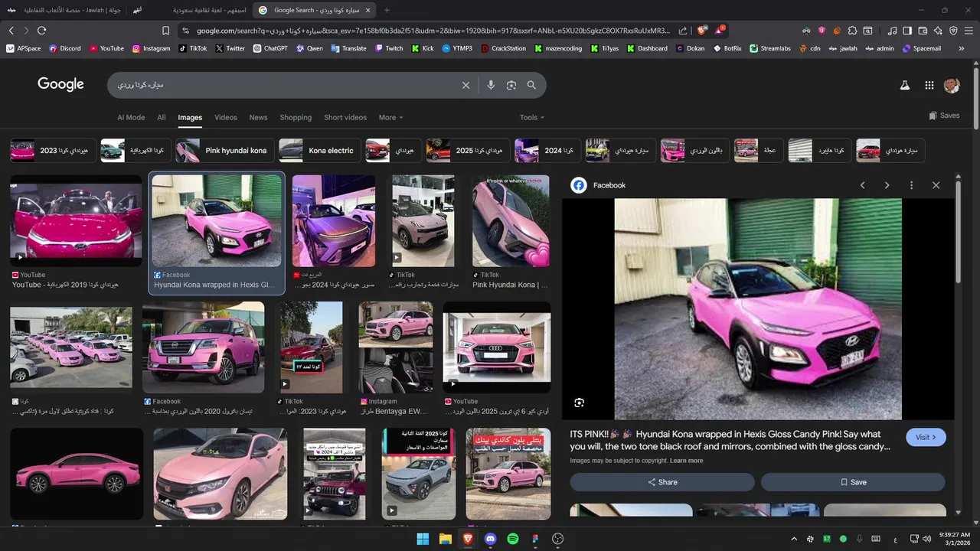Image resolution: width=980 pixels, height=551 pixels.
Task: Reload the current page
Action: [41, 31]
